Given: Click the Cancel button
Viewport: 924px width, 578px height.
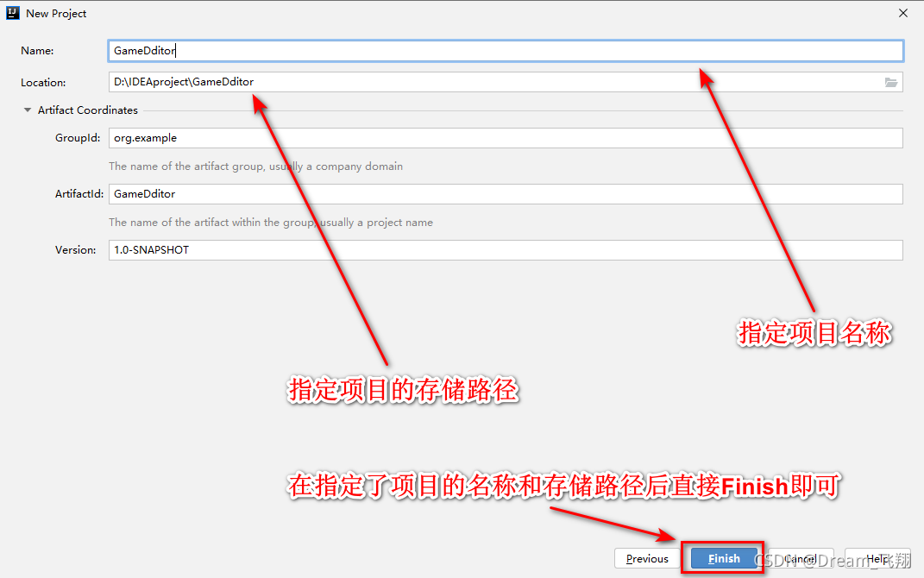Looking at the screenshot, I should click(x=801, y=558).
